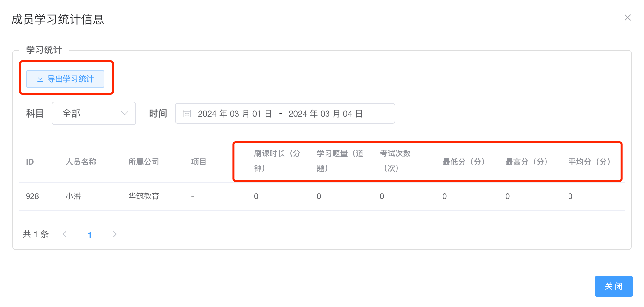Click the 华筑教育 company cell
Screen dimensions: 644x307
pyautogui.click(x=144, y=196)
